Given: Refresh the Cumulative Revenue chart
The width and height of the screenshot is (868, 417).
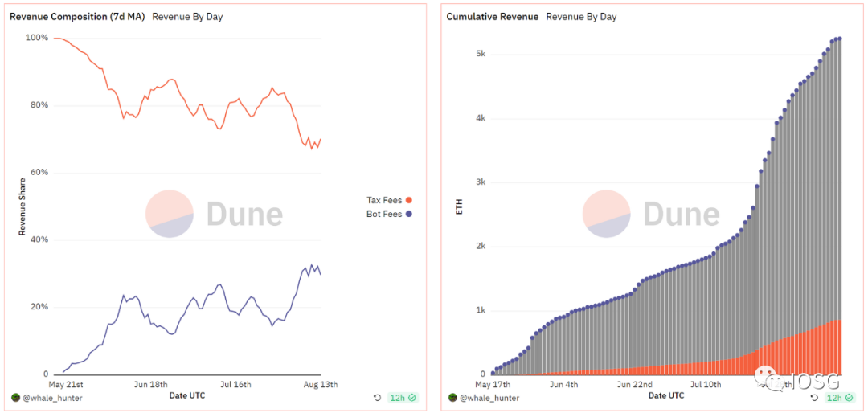Looking at the screenshot, I should [x=814, y=397].
